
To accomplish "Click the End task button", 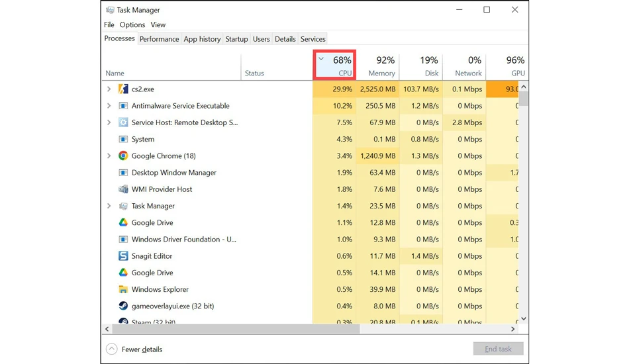I will (498, 349).
